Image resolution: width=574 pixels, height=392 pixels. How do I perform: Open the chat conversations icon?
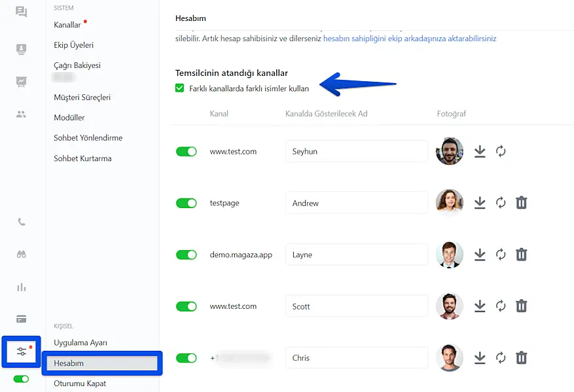[22, 12]
